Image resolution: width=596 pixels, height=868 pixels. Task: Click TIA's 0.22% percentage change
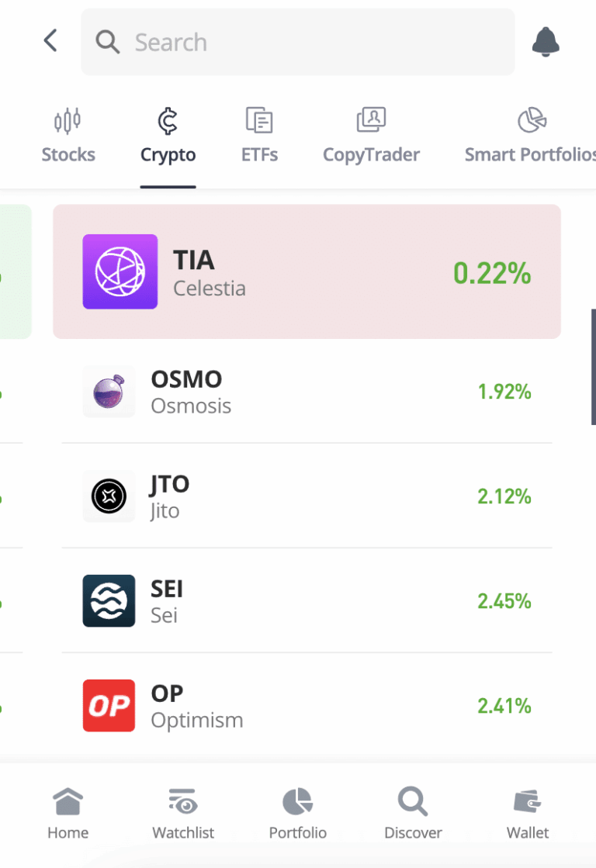(x=491, y=274)
